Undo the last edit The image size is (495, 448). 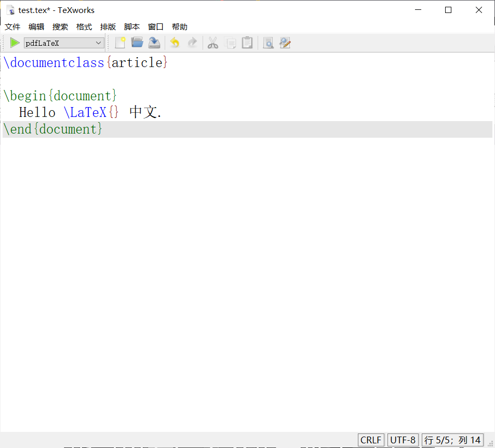click(x=175, y=43)
